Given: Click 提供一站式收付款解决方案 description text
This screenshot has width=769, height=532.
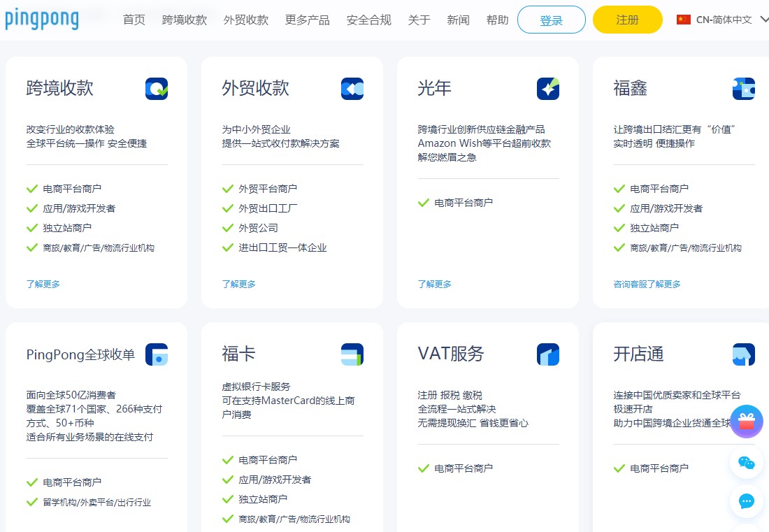Looking at the screenshot, I should (x=280, y=143).
